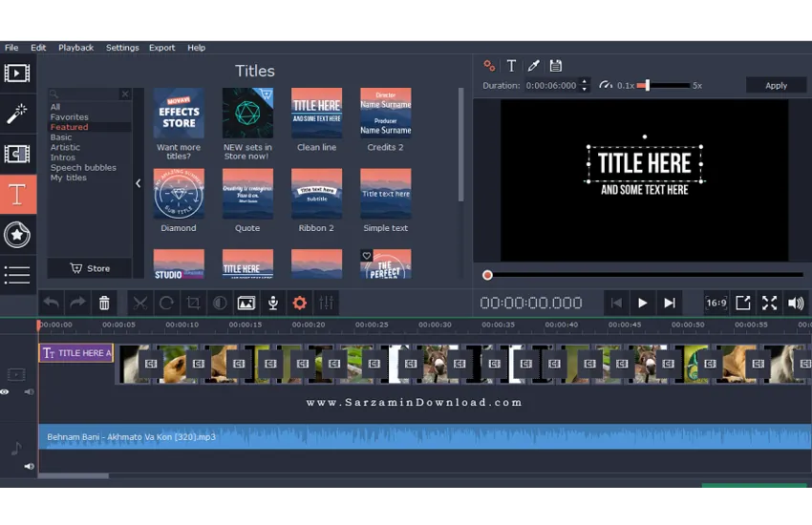This screenshot has width=812, height=525.
Task: Collapse the titles category list arrow
Action: tap(138, 183)
